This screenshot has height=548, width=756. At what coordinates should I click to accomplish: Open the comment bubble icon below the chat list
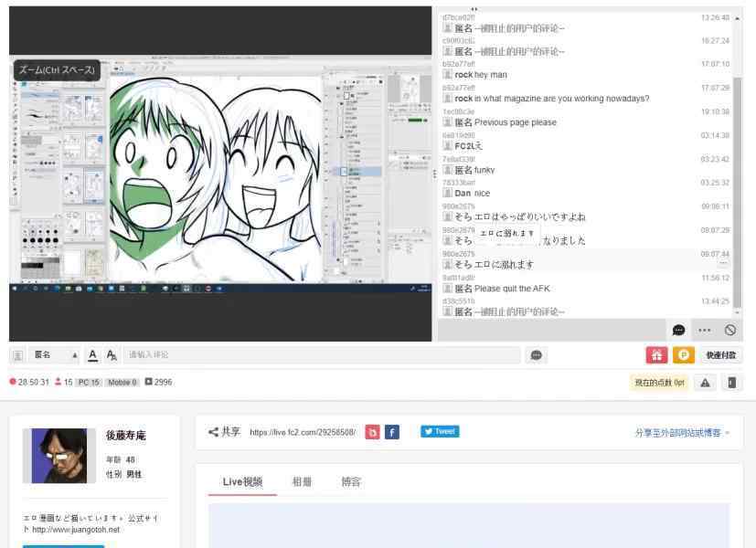pos(678,330)
